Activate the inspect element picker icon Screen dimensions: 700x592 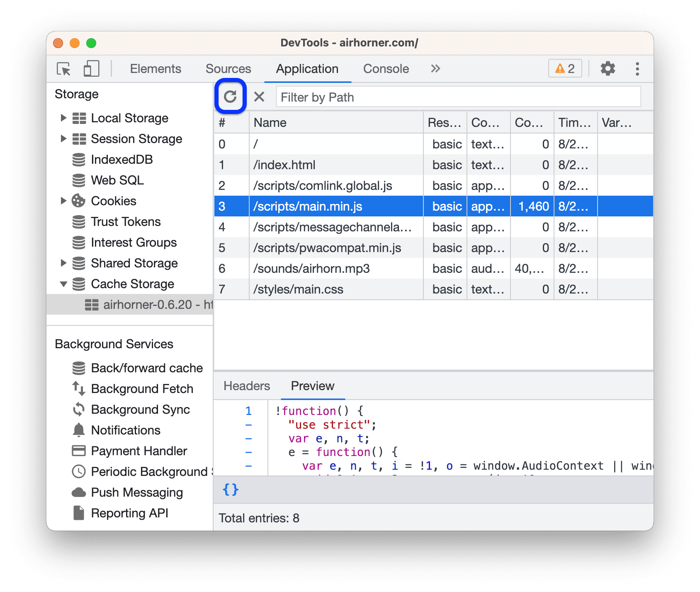pyautogui.click(x=64, y=69)
